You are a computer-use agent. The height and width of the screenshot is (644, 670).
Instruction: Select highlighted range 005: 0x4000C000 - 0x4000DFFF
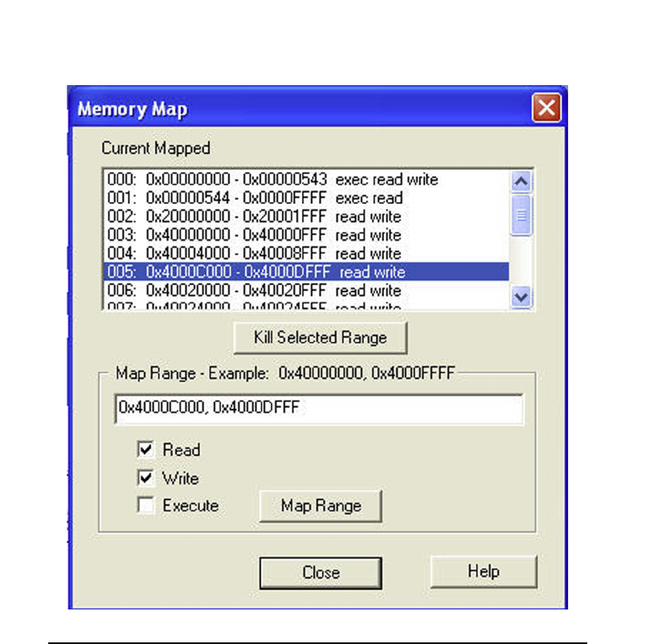pos(306,271)
